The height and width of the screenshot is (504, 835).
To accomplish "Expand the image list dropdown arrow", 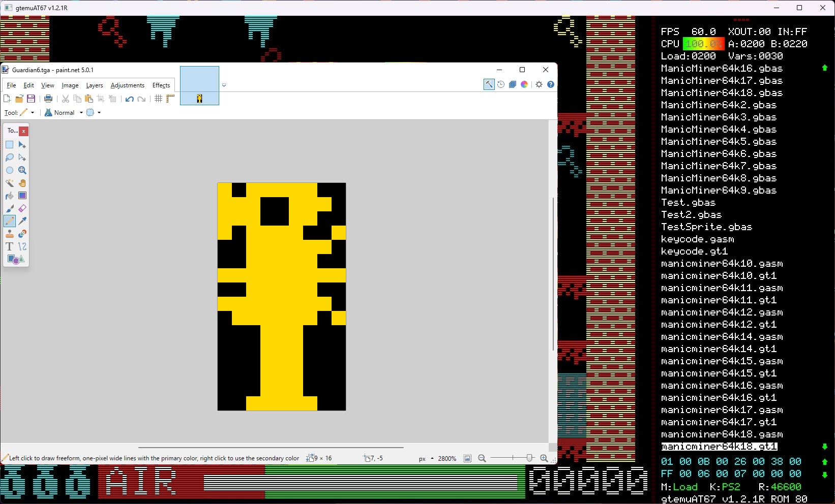I will 224,85.
